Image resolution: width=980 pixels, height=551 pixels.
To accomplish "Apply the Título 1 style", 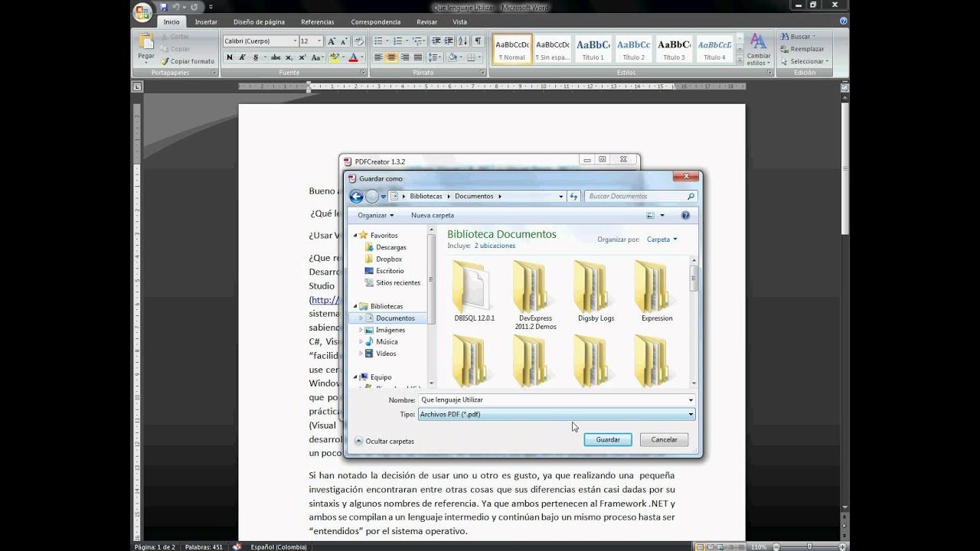I will (x=593, y=49).
